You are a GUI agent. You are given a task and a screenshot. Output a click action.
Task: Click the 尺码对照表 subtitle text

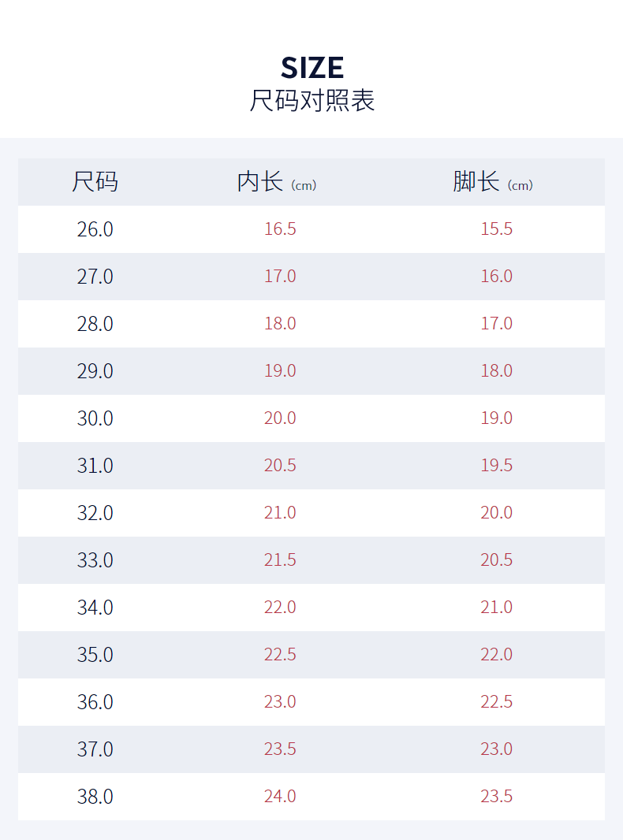[312, 101]
